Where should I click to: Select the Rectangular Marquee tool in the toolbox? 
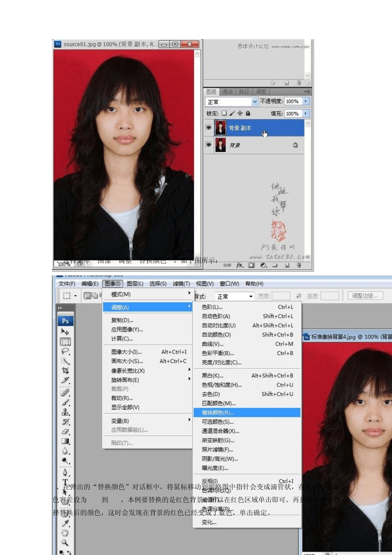point(65,342)
